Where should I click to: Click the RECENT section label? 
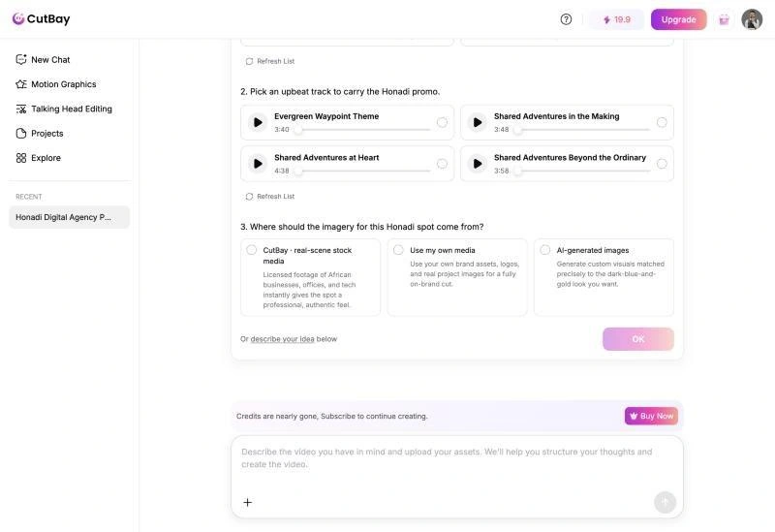pos(29,197)
